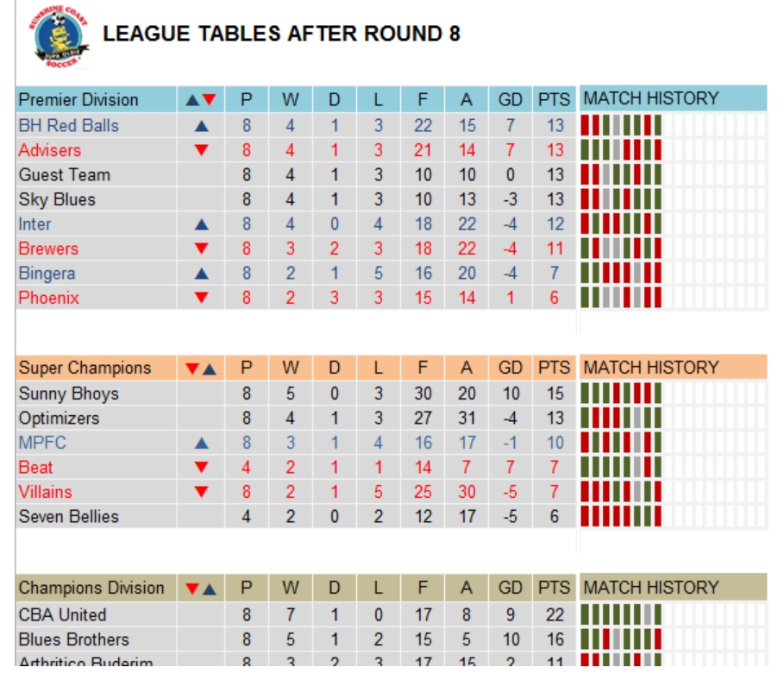The image size is (784, 680).
Task: Click the red down arrow beside Phoenix
Action: coord(202,299)
